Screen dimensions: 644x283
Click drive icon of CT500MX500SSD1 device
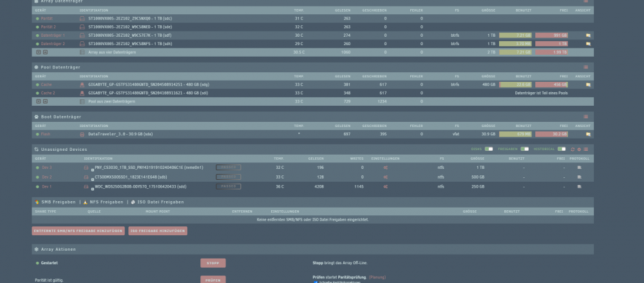86,177
